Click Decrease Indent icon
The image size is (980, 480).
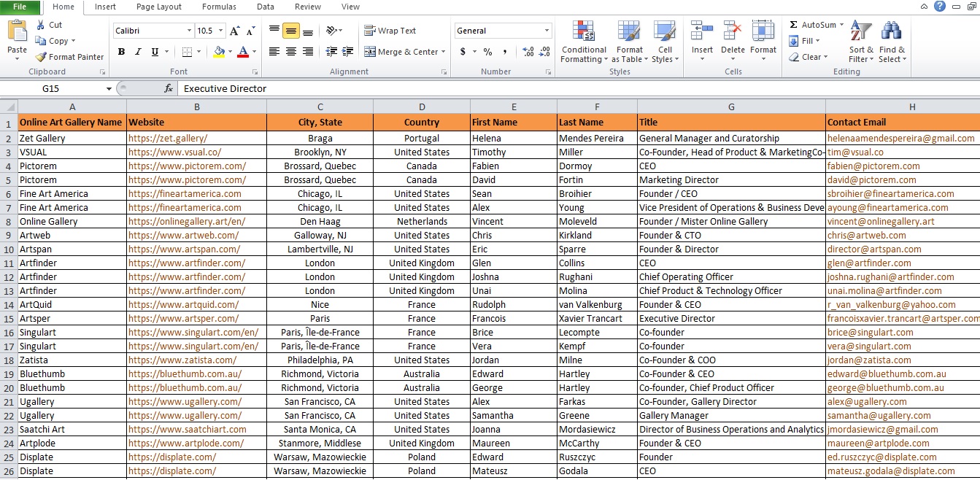331,52
